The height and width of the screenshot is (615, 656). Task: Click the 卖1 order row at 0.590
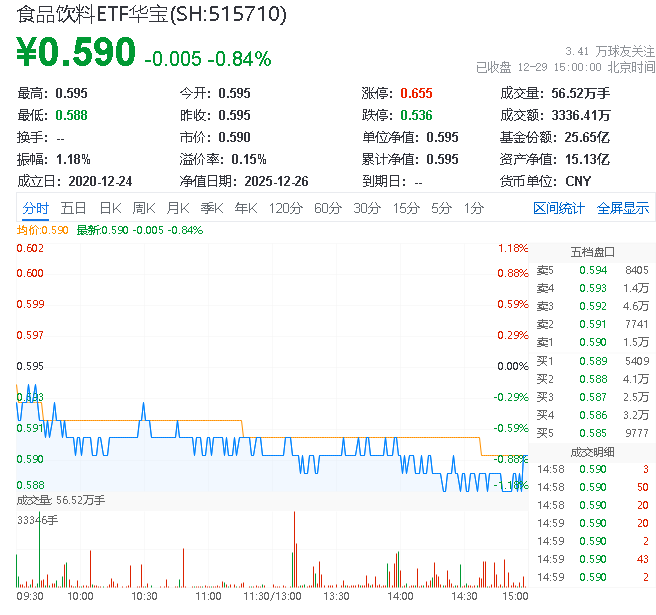pyautogui.click(x=593, y=342)
